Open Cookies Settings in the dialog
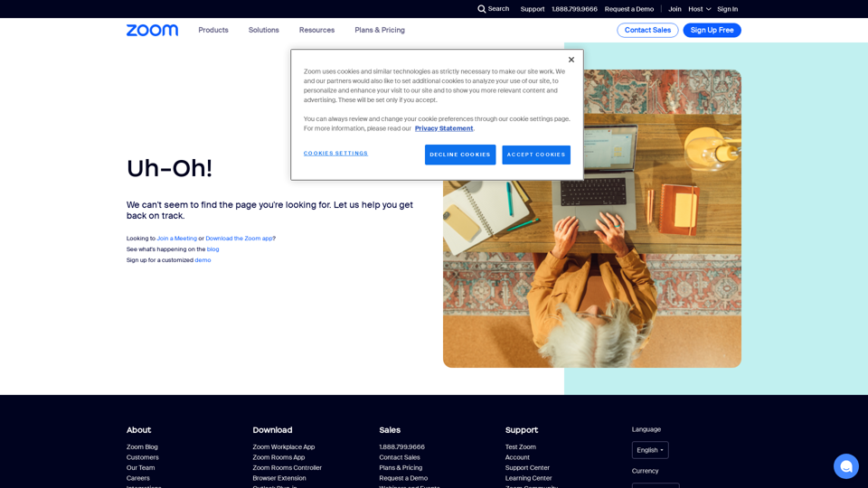The image size is (868, 488). tap(335, 154)
